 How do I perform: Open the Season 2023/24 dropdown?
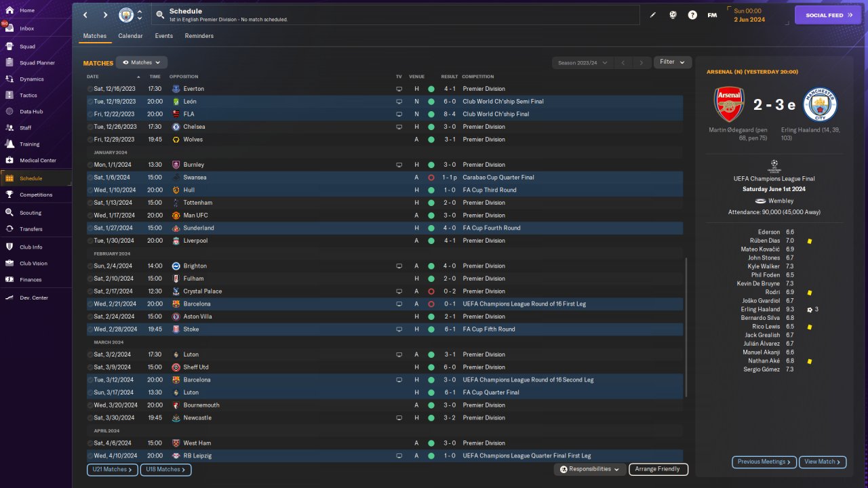582,62
